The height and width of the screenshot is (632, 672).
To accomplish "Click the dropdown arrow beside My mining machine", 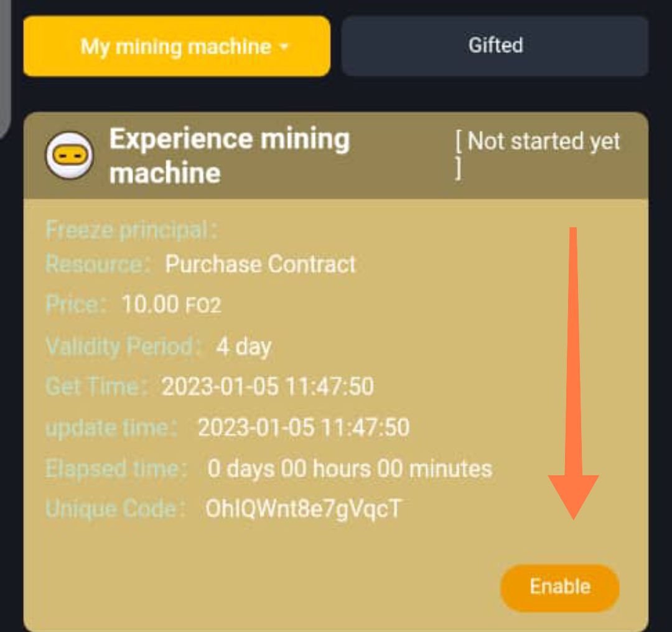I will point(284,45).
